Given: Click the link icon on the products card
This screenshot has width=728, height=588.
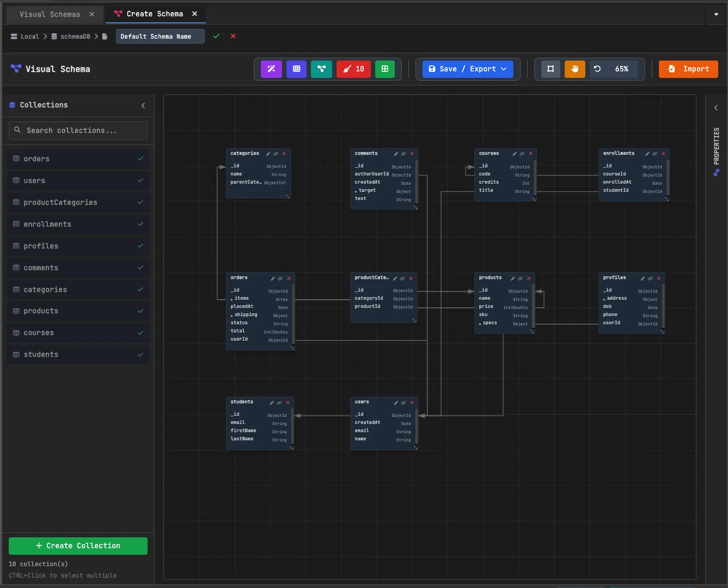Looking at the screenshot, I should (521, 278).
